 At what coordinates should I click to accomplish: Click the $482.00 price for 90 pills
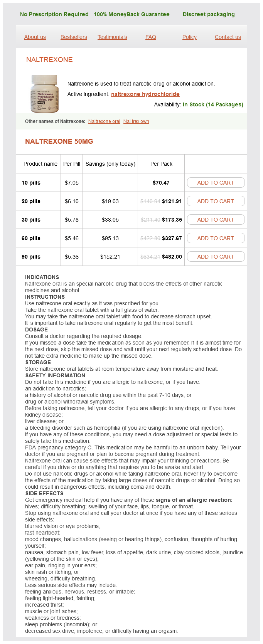(172, 257)
